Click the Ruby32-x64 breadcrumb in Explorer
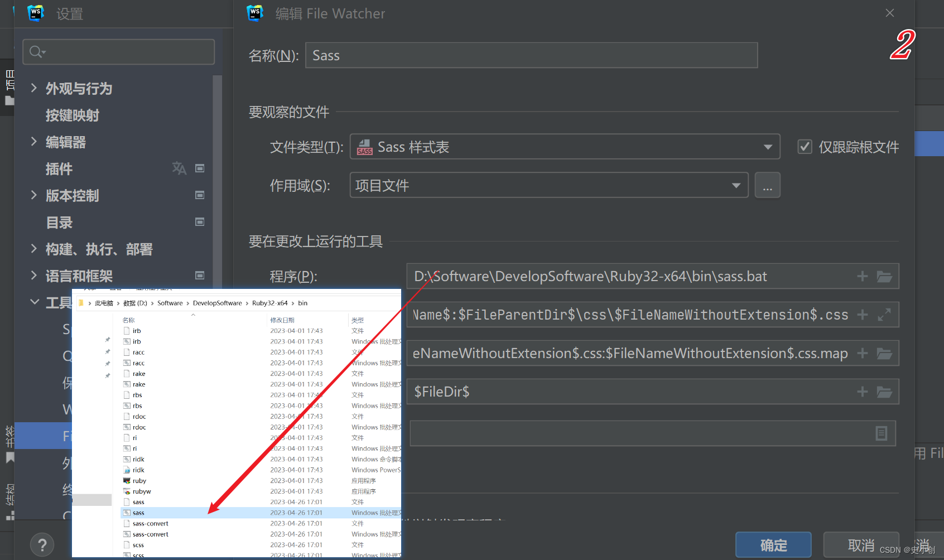 [269, 303]
